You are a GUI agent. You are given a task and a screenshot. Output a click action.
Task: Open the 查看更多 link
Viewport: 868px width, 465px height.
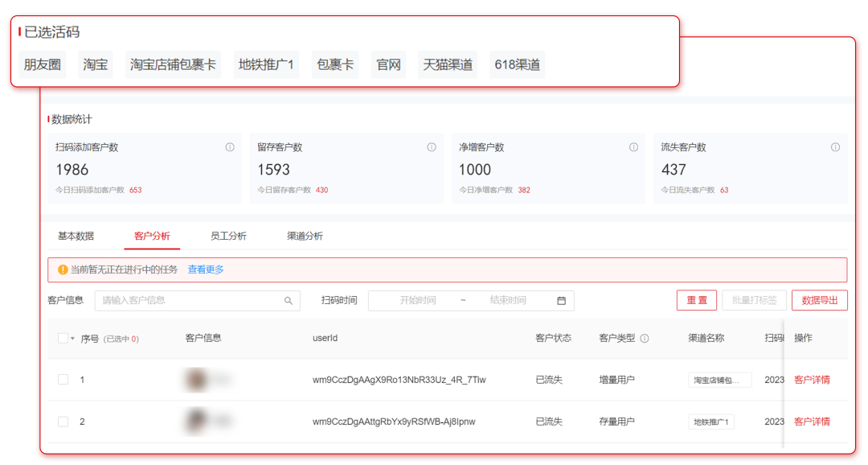point(206,270)
